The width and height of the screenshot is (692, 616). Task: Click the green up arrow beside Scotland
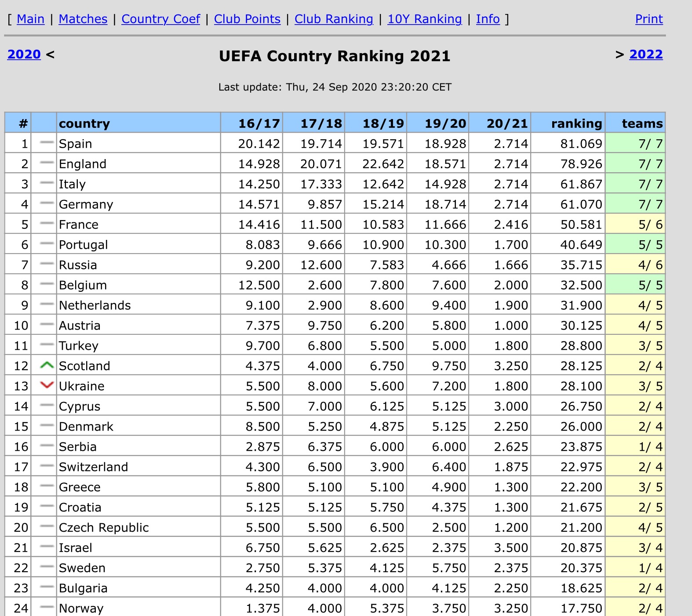(47, 365)
